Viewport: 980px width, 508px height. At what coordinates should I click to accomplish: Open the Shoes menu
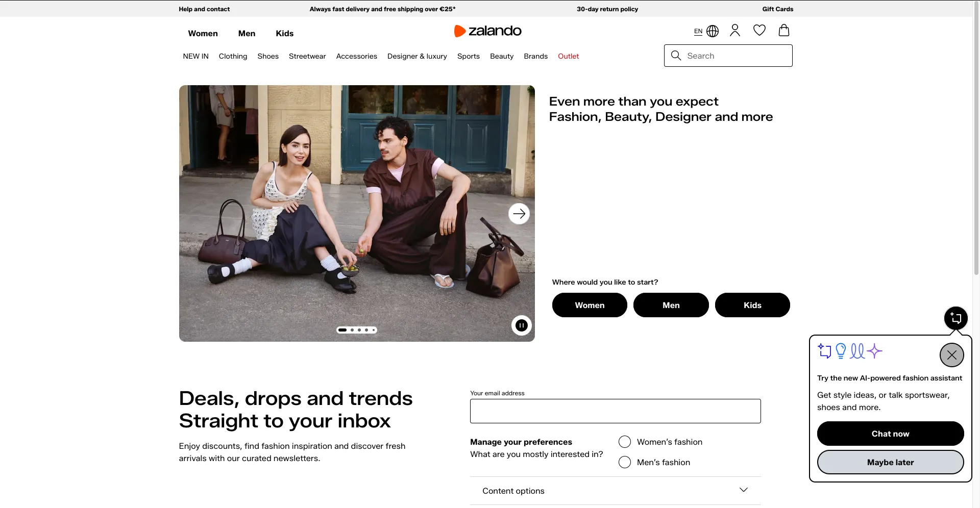pos(268,56)
